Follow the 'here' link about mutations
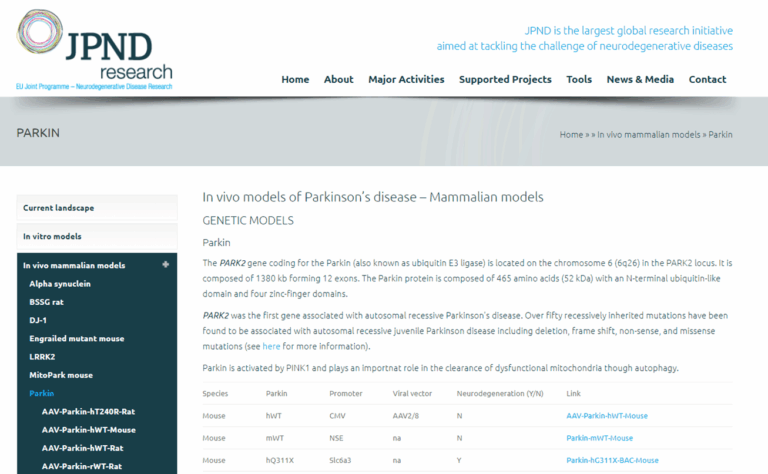 (271, 346)
